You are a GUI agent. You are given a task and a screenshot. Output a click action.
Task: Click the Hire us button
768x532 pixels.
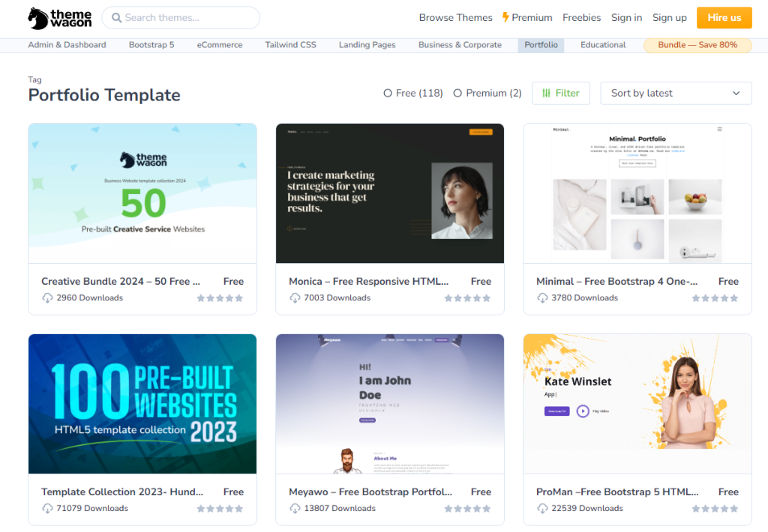pyautogui.click(x=724, y=18)
